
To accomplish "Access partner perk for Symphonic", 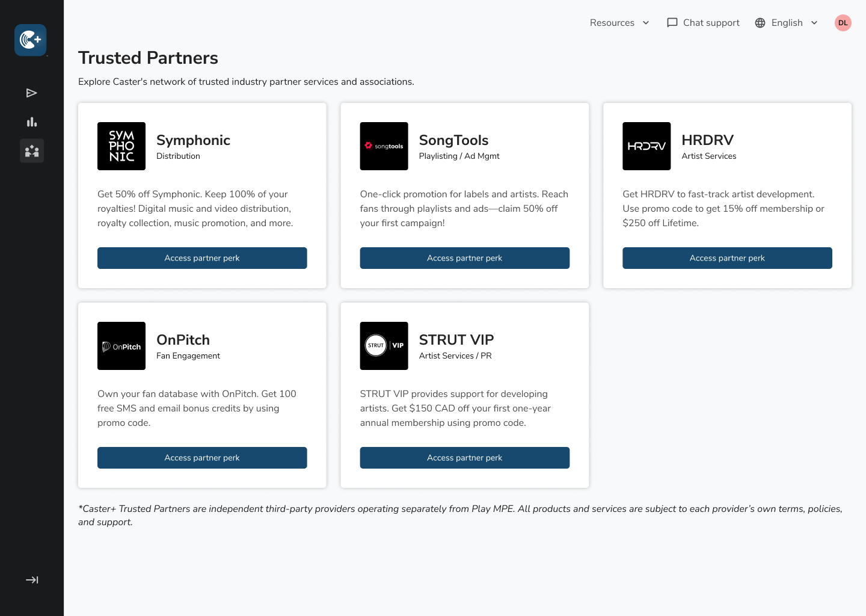I will tap(202, 258).
